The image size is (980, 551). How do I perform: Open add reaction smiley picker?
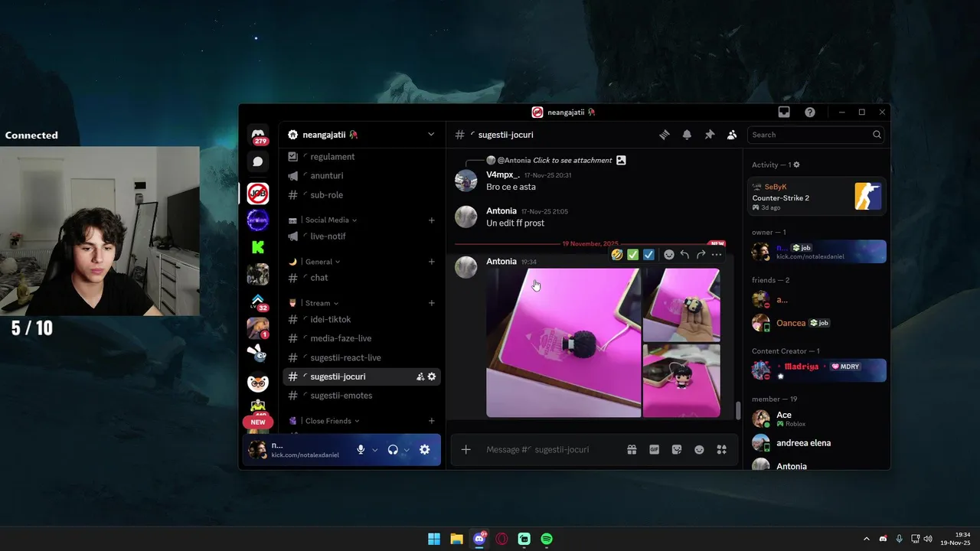click(x=668, y=255)
